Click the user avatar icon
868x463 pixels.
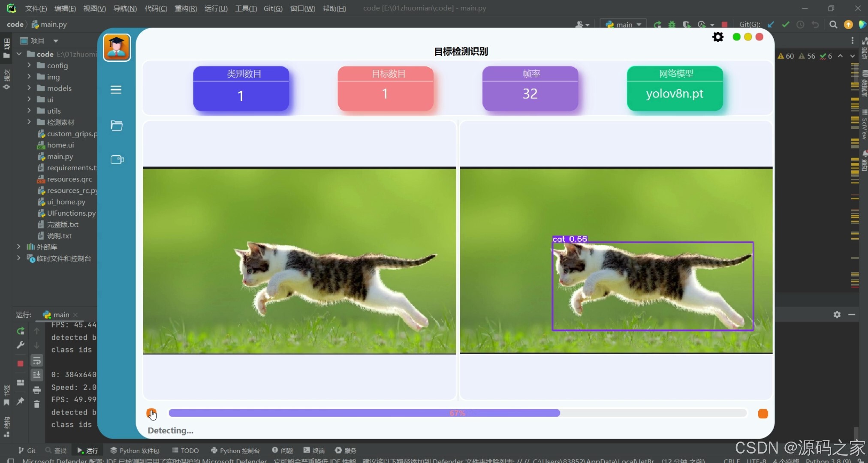(x=117, y=48)
